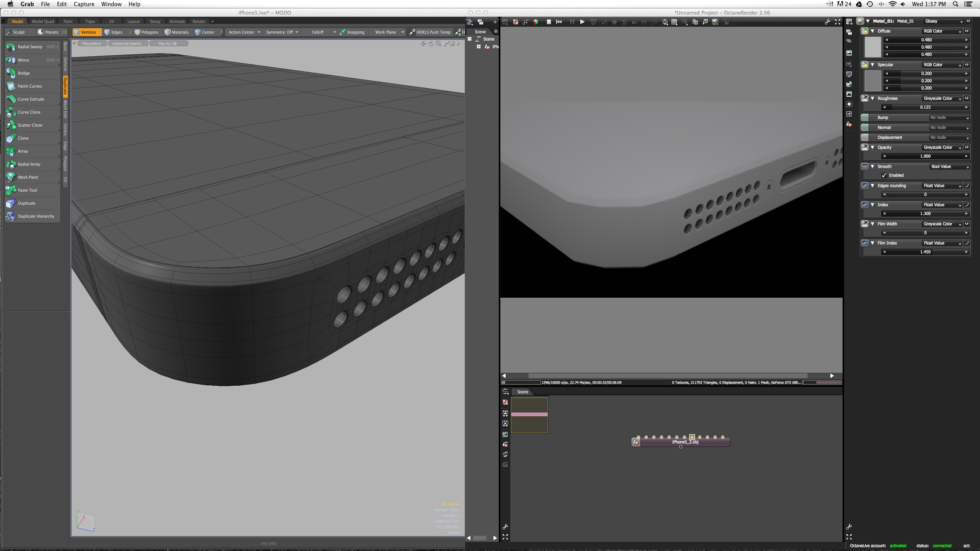The width and height of the screenshot is (980, 551).
Task: Open the Capture menu in the menu bar
Action: click(84, 4)
